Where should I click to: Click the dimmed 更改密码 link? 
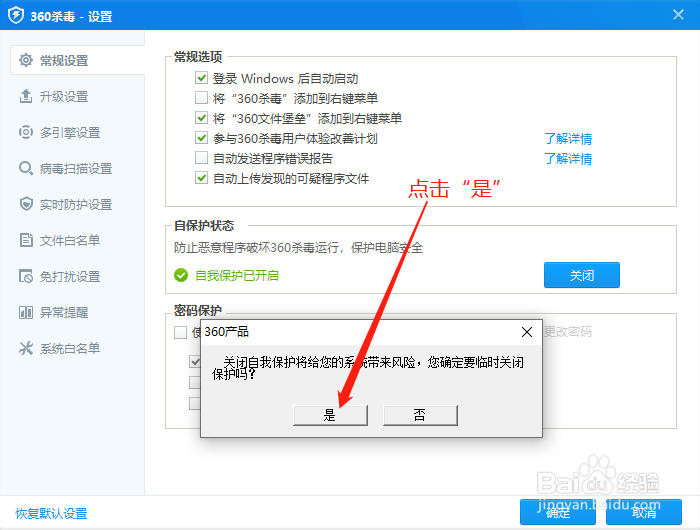tap(568, 331)
